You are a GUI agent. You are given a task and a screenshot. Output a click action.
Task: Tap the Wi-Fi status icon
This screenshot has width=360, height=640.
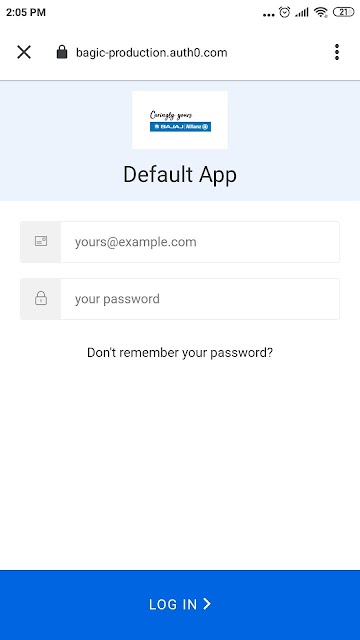(x=321, y=12)
